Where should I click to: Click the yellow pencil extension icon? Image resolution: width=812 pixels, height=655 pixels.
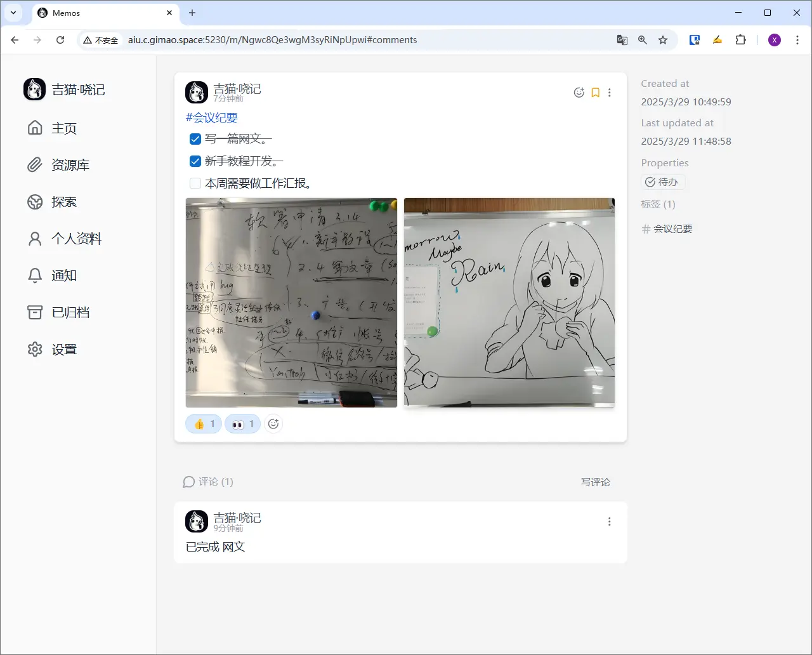click(717, 40)
